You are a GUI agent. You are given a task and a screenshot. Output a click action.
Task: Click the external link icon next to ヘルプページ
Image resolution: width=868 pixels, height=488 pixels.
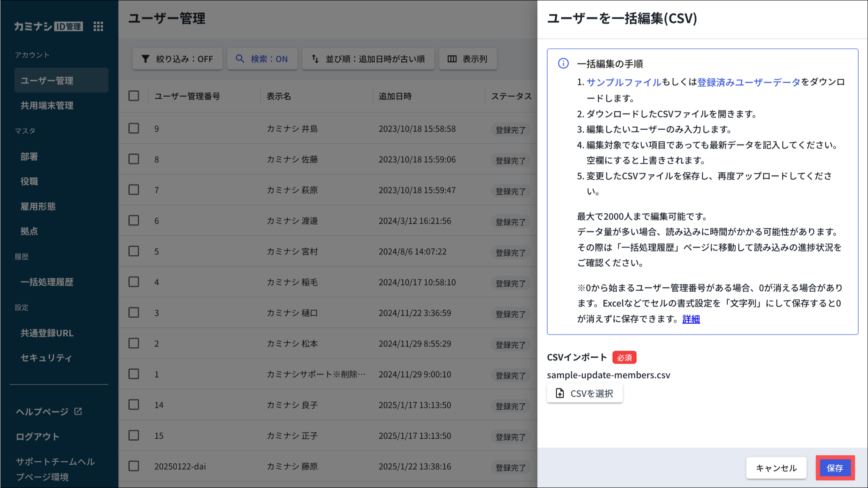78,411
